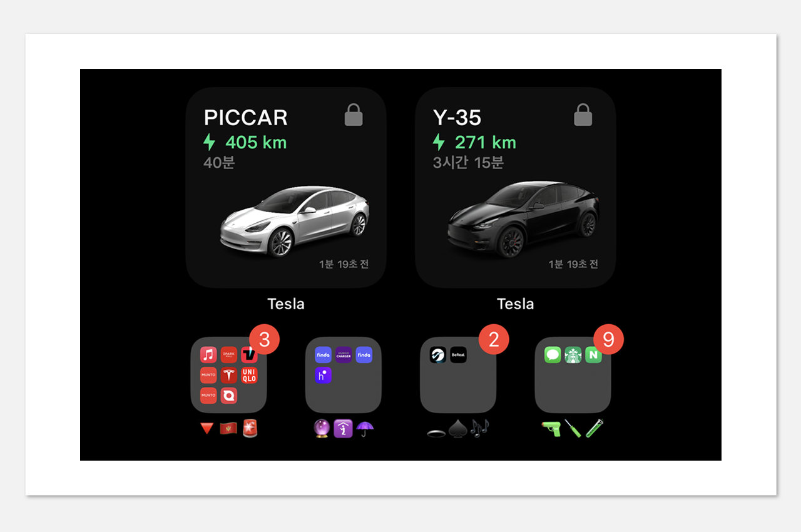This screenshot has width=801, height=532.
Task: Expand the red apps folder with badge 3
Action: [229, 375]
